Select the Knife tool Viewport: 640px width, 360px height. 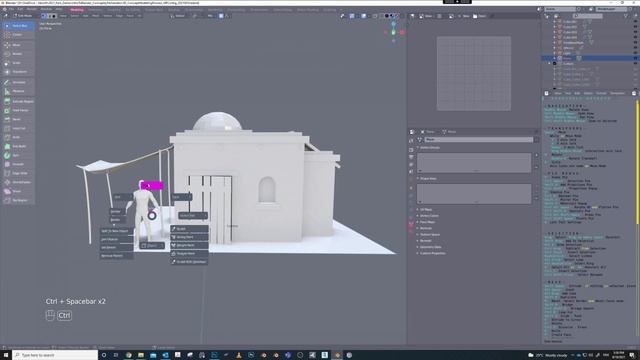pyautogui.click(x=19, y=137)
